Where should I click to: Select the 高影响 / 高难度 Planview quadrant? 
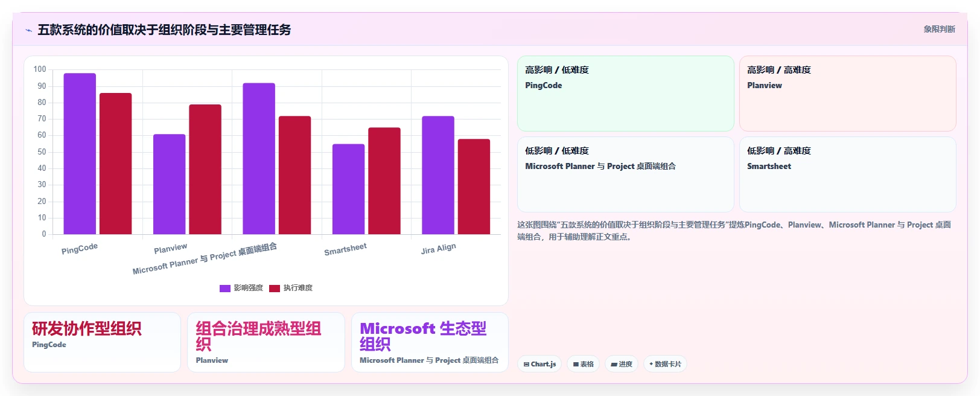coord(848,94)
